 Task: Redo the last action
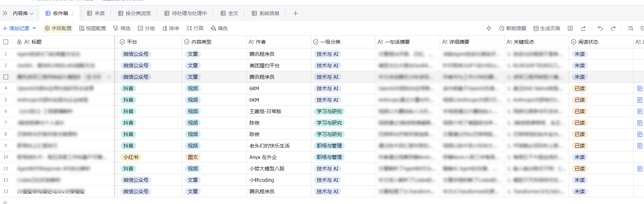pos(613,28)
